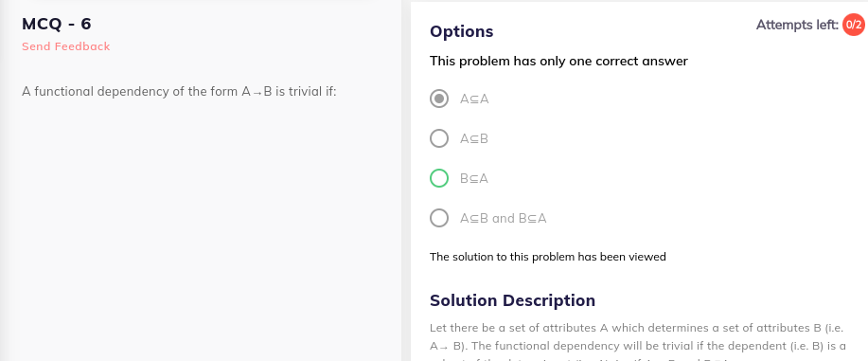Click the 'Attempts left:' label
Image resolution: width=868 pixels, height=361 pixels.
click(797, 25)
